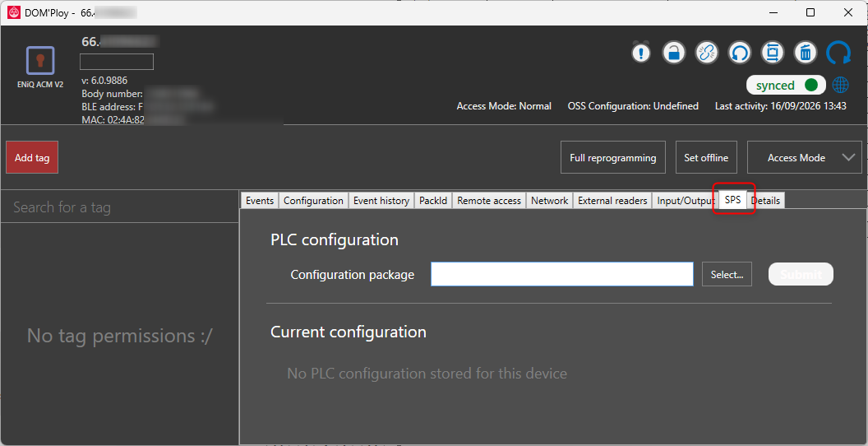
Task: Click the Submit button
Action: click(x=801, y=274)
